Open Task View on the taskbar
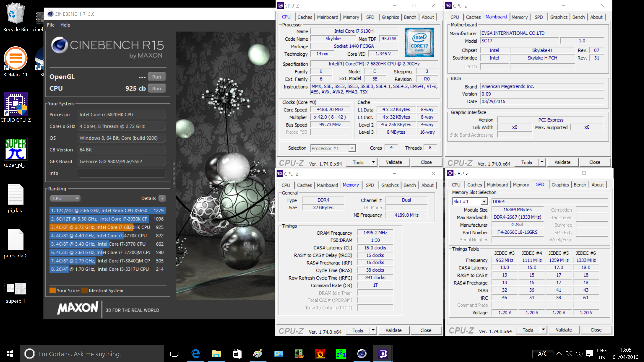Viewport: 644px width, 362px height. [x=174, y=353]
